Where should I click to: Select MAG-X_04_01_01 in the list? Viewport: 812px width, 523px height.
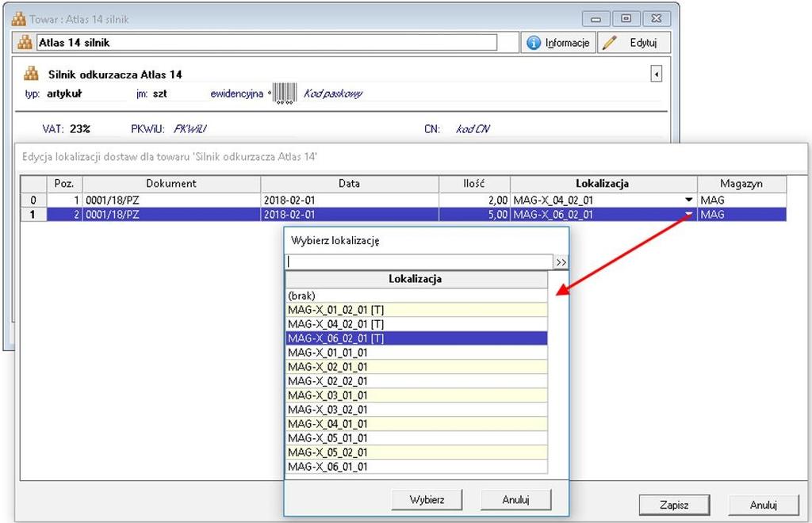coord(416,424)
